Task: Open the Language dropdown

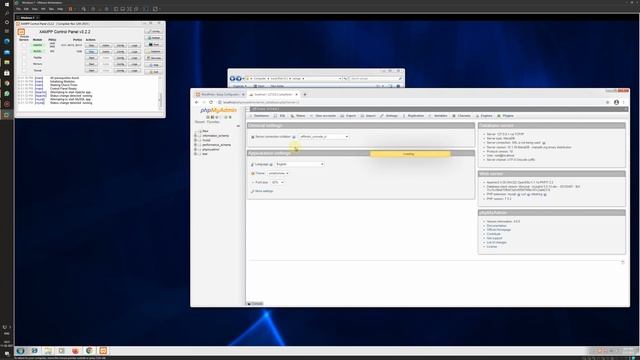Action: 300,164
